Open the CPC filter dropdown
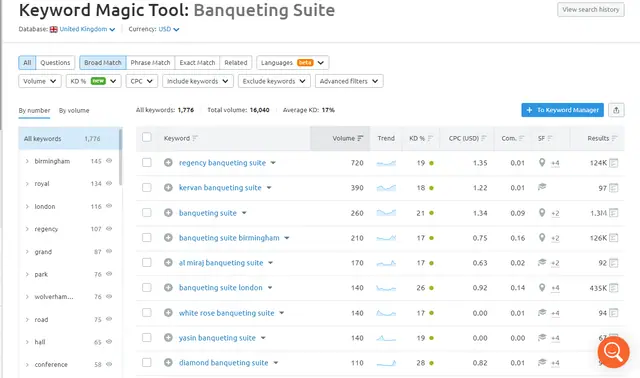Image resolution: width=640 pixels, height=378 pixels. point(142,81)
